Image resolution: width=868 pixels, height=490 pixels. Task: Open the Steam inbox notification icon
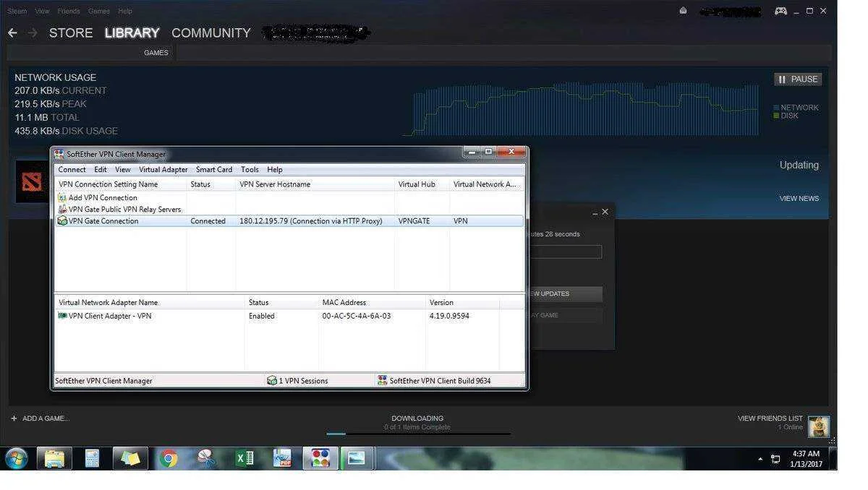pos(683,11)
